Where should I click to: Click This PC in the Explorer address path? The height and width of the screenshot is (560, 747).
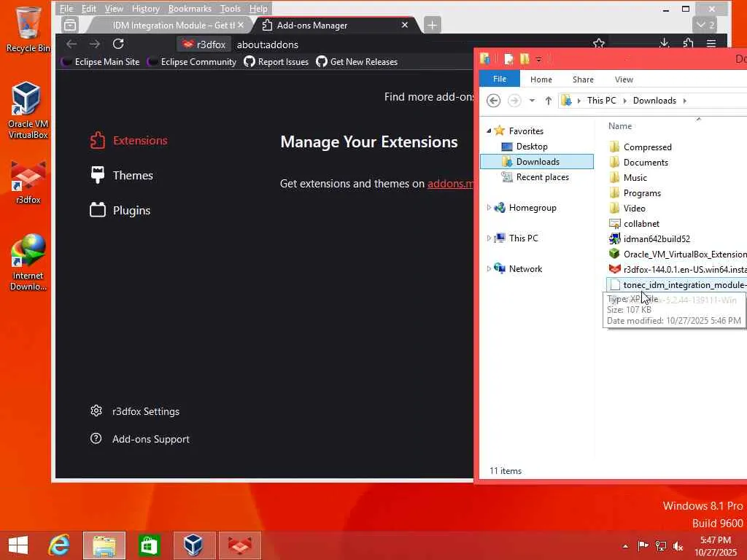[x=601, y=101]
